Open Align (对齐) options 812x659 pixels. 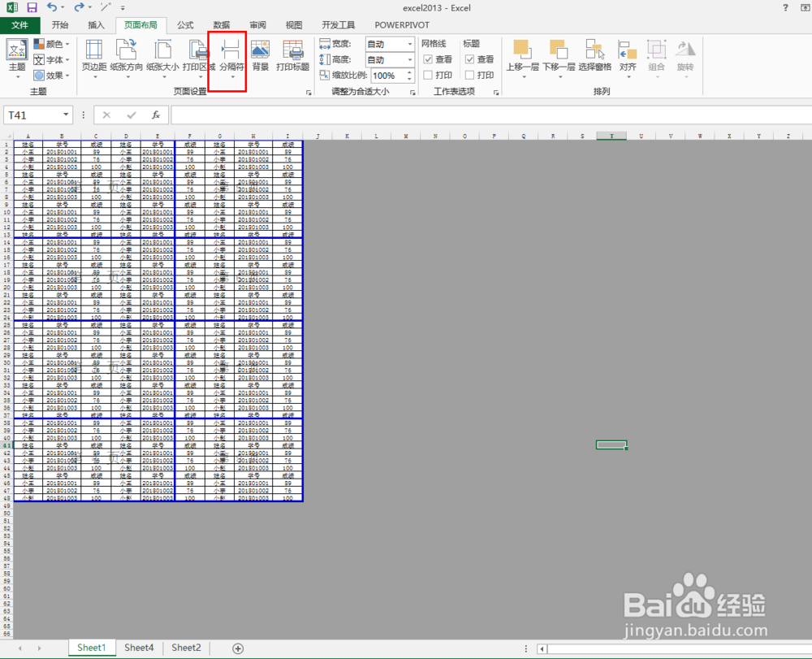(628, 59)
